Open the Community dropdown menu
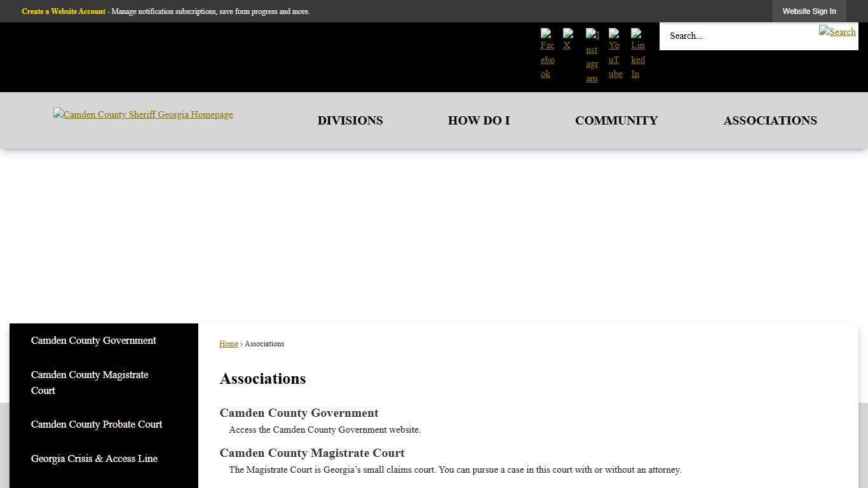The image size is (868, 488). pos(616,120)
